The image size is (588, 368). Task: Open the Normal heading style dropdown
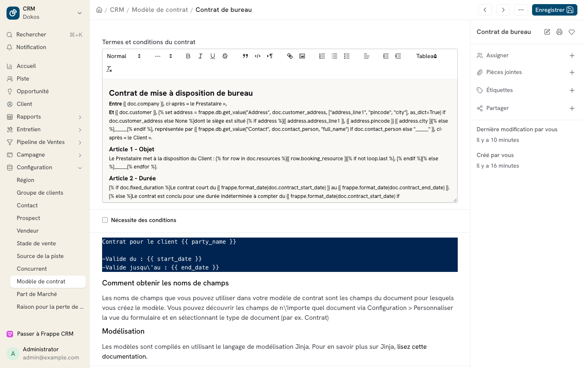click(124, 56)
